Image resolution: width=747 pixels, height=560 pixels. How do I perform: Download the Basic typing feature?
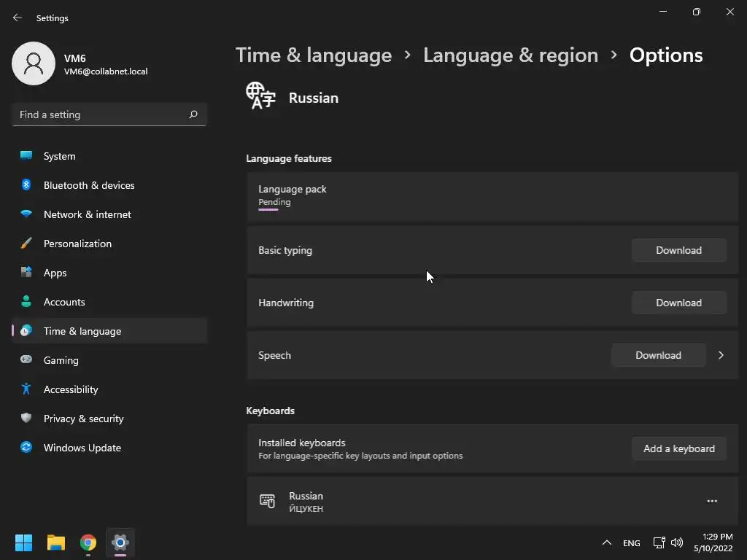point(678,250)
